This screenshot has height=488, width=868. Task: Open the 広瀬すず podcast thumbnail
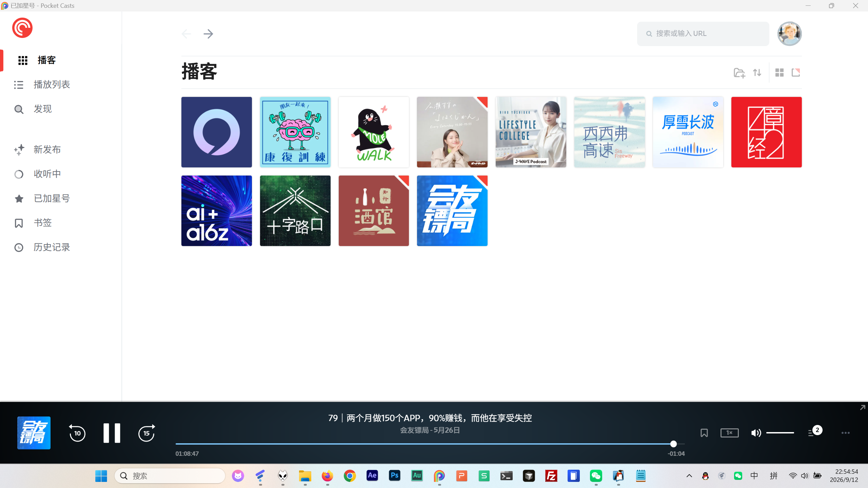tap(452, 132)
